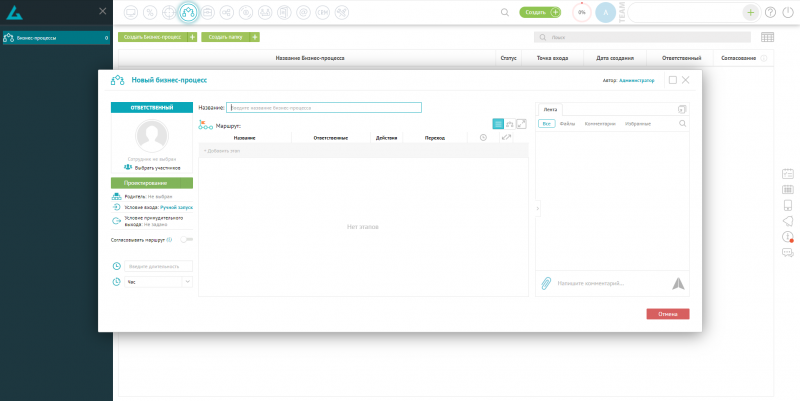Expand the green 'Создать' plus dropdown
This screenshot has width=800, height=401.
(x=555, y=12)
